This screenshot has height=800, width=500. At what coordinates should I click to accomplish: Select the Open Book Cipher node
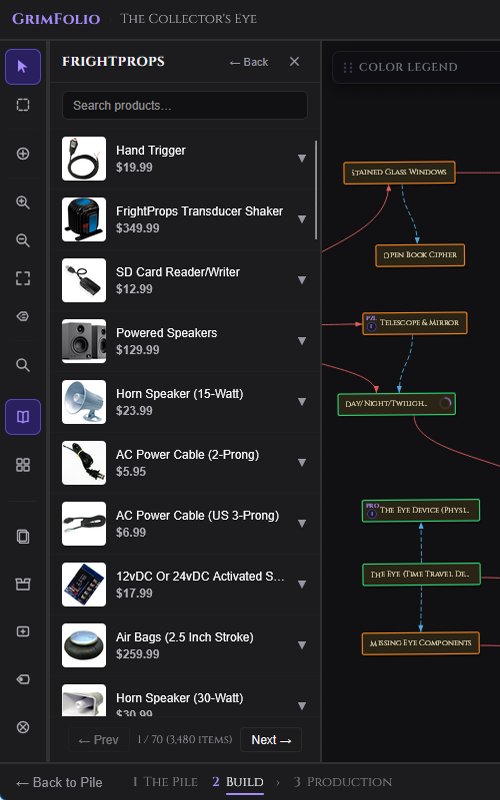pos(420,255)
